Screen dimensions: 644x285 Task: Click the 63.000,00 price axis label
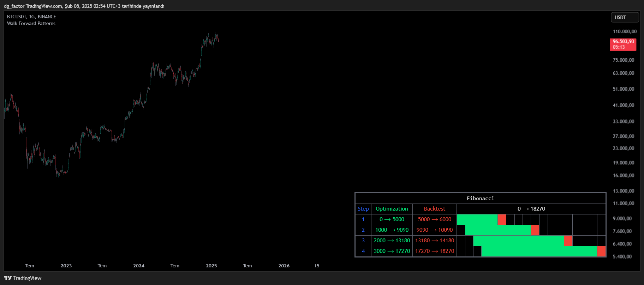click(x=624, y=73)
